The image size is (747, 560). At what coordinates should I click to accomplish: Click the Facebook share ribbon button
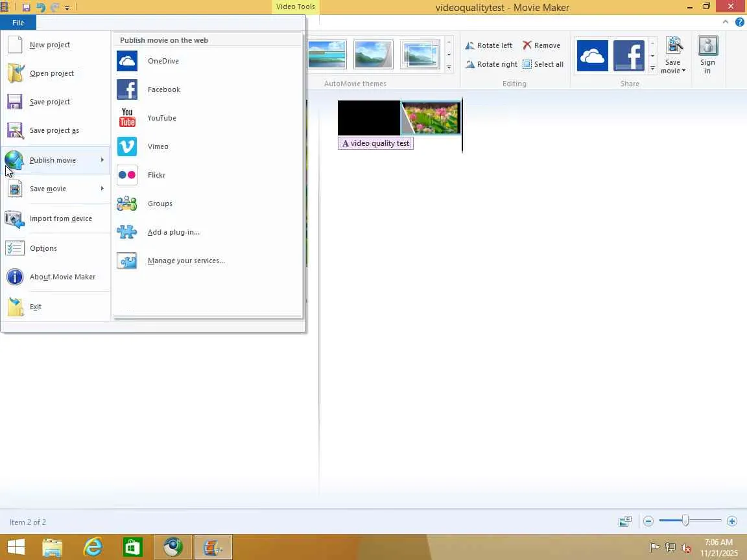coord(629,56)
